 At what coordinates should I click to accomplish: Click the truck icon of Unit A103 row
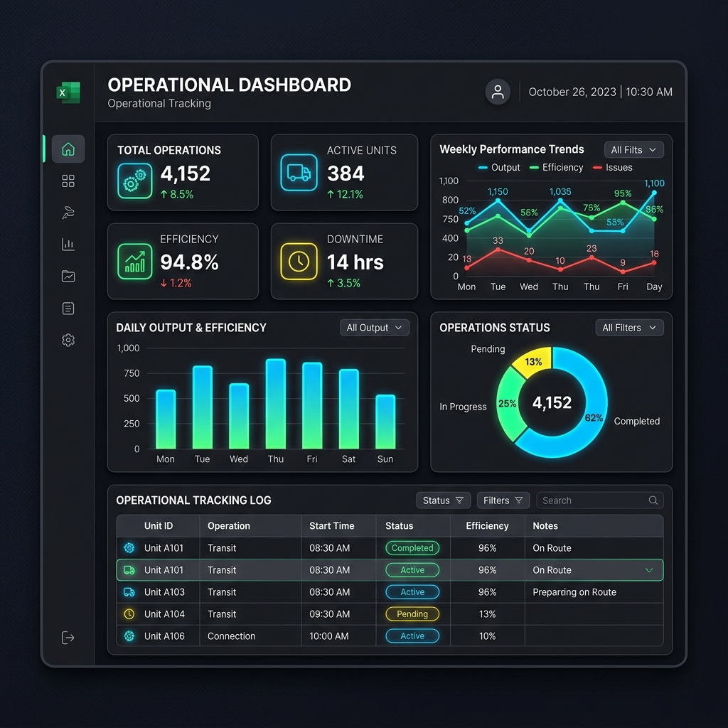point(129,592)
